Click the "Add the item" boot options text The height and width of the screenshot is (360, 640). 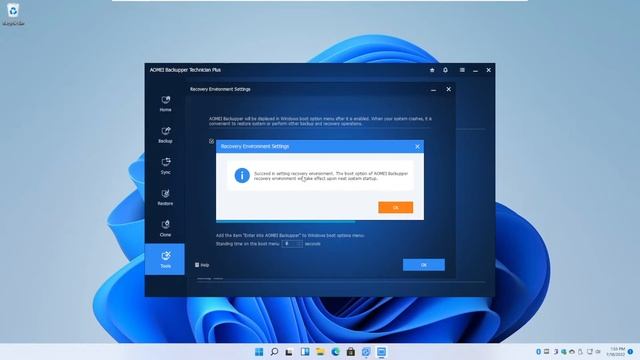click(x=290, y=236)
